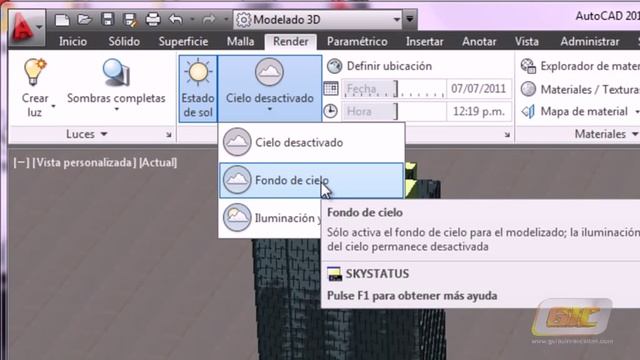Screen dimensions: 640x360
Task: Print the drawing using the printer icon
Action: tap(153, 19)
